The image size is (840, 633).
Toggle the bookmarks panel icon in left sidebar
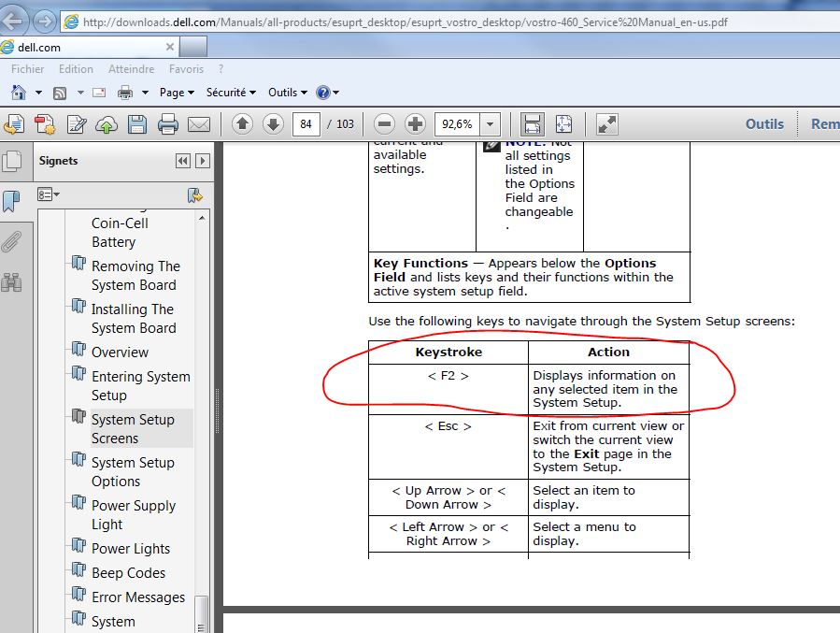[11, 201]
